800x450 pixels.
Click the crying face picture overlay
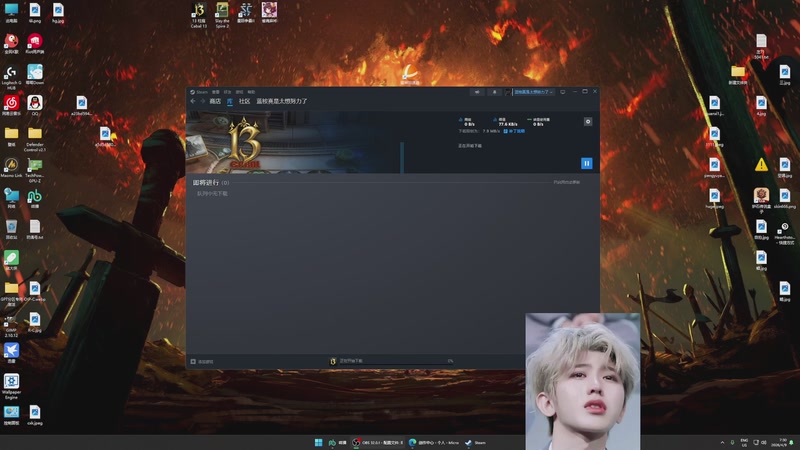click(583, 381)
